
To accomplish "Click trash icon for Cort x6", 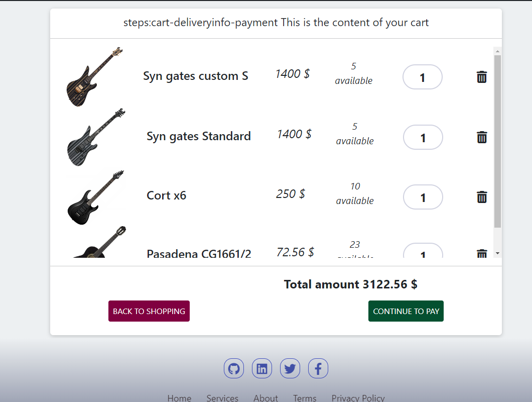I will (x=482, y=197).
